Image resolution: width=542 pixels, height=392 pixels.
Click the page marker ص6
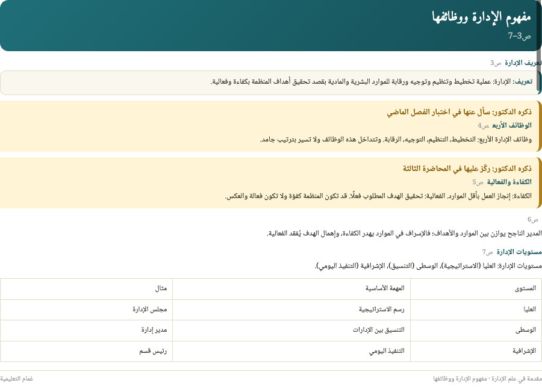click(533, 220)
